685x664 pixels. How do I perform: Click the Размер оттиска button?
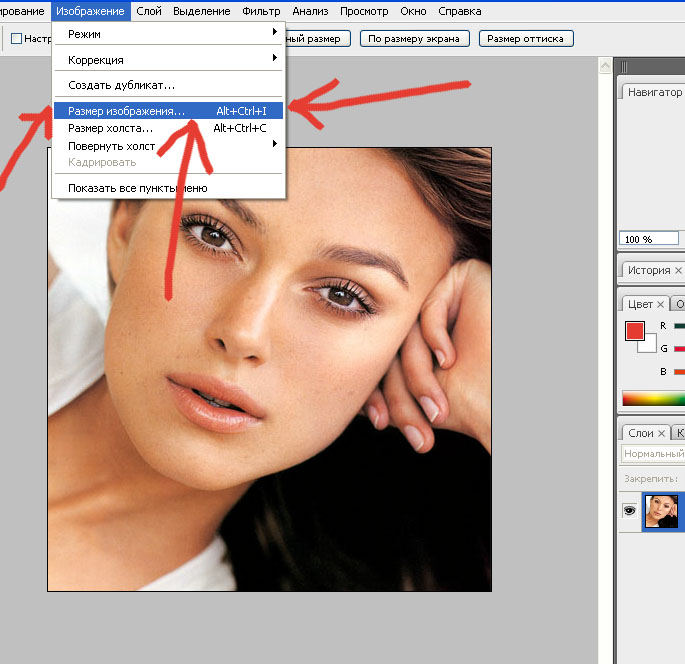pyautogui.click(x=526, y=38)
